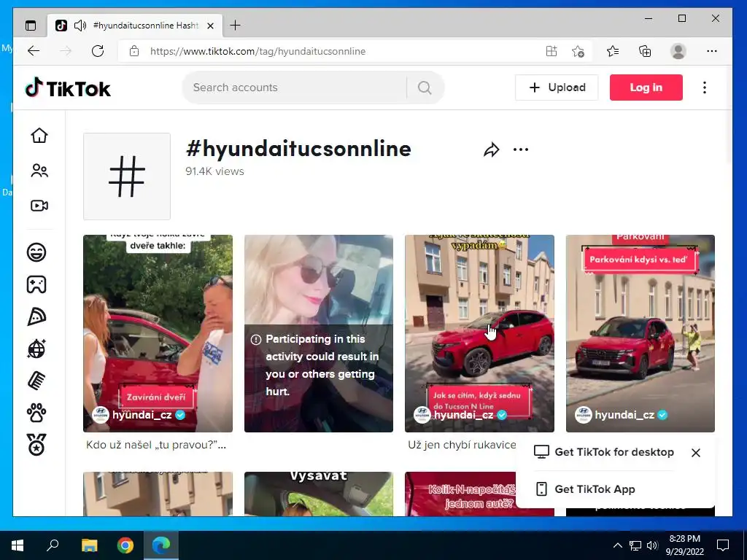Open the Kolik N napočítáš video
Image resolution: width=747 pixels, height=560 pixels.
460,494
